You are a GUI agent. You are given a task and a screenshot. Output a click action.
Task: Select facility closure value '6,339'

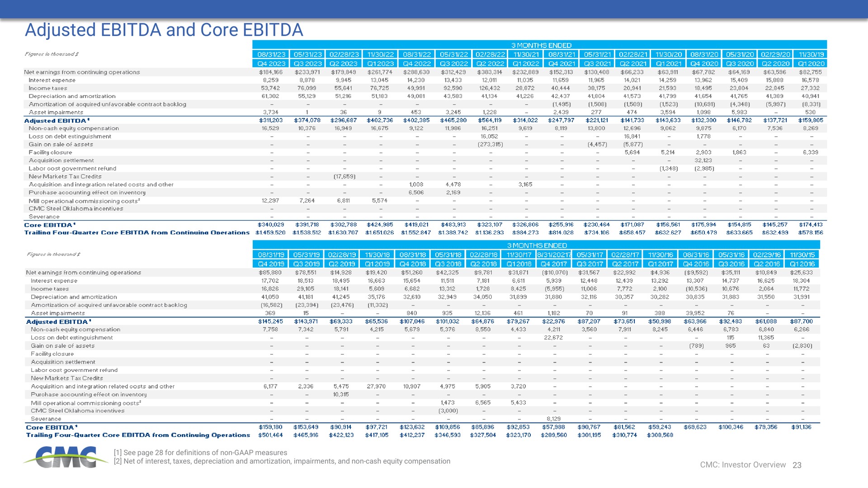[x=811, y=152]
